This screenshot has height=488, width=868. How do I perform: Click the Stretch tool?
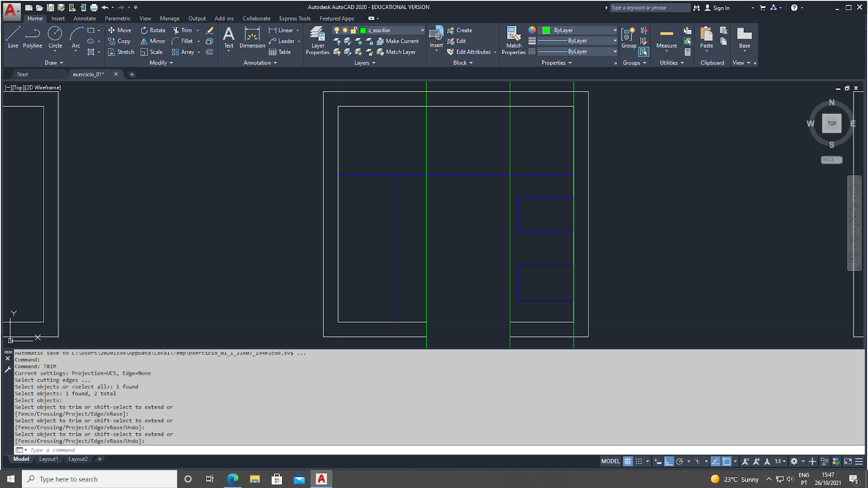(x=121, y=52)
